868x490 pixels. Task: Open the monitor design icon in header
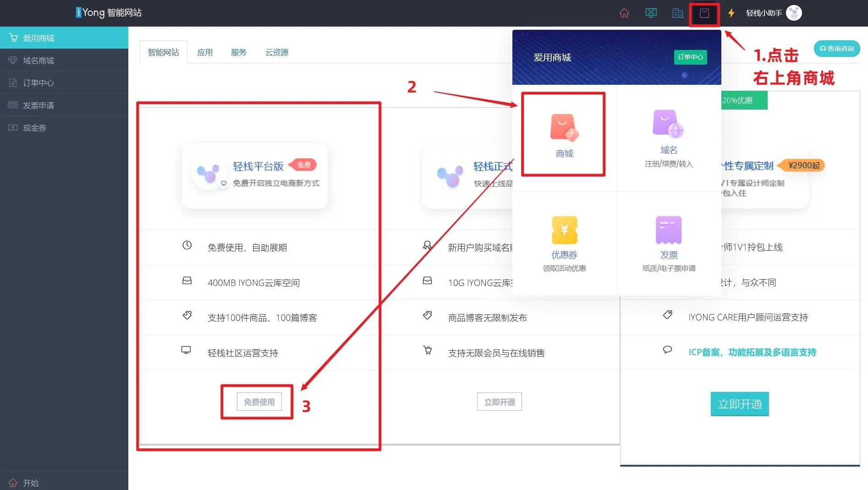(651, 13)
